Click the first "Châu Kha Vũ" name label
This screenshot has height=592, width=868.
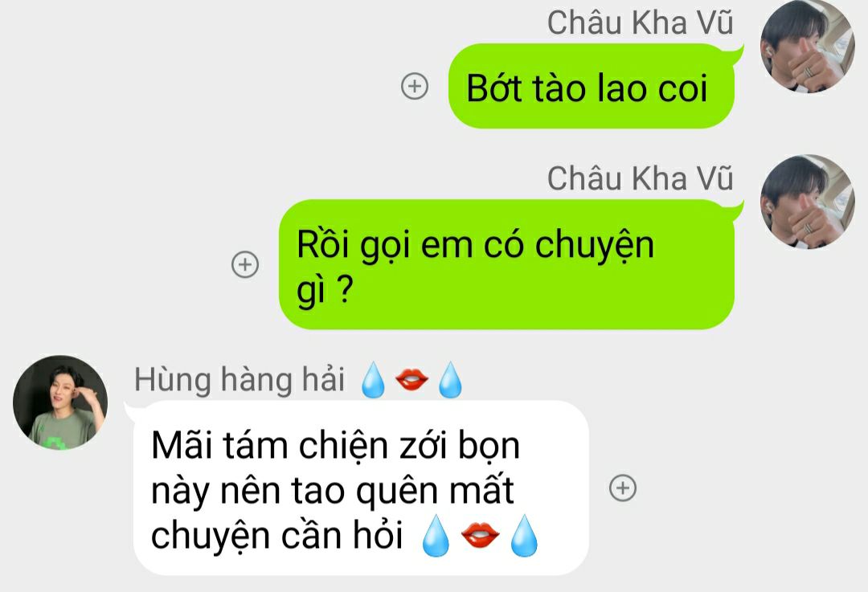[640, 23]
